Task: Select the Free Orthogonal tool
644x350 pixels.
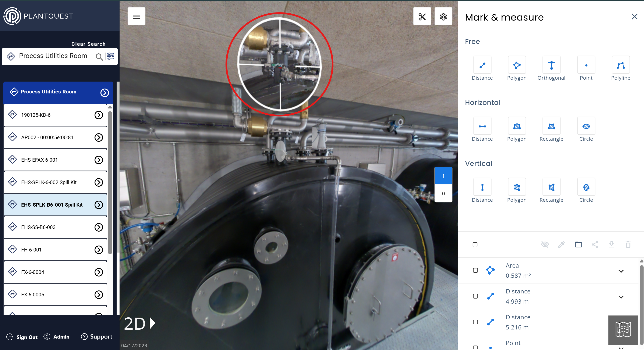Action: coord(551,65)
